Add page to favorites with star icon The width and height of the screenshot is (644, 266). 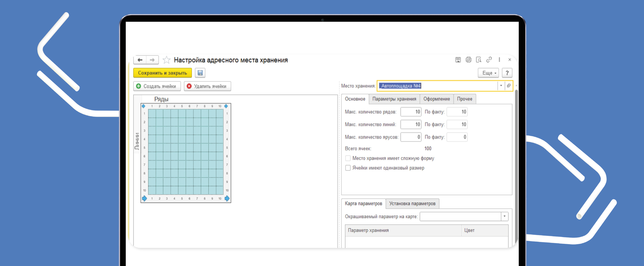pos(166,60)
